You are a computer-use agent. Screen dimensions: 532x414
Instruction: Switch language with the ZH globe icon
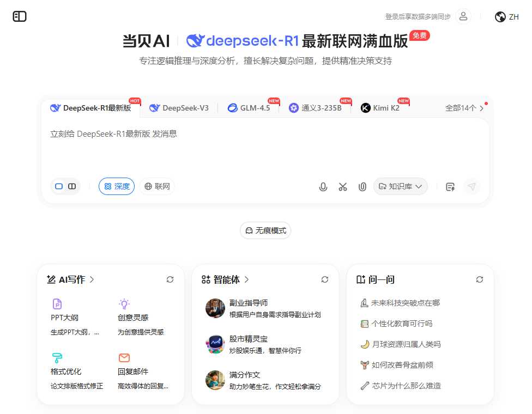click(506, 16)
